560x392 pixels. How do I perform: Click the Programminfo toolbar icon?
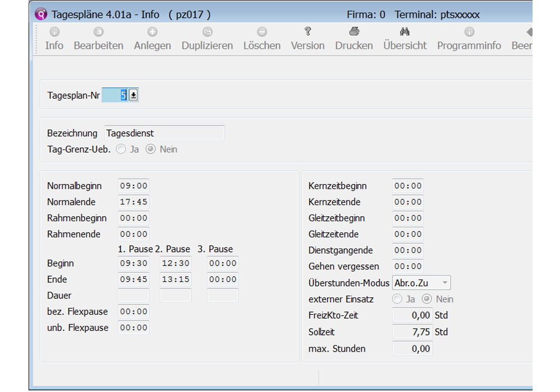[x=469, y=32]
